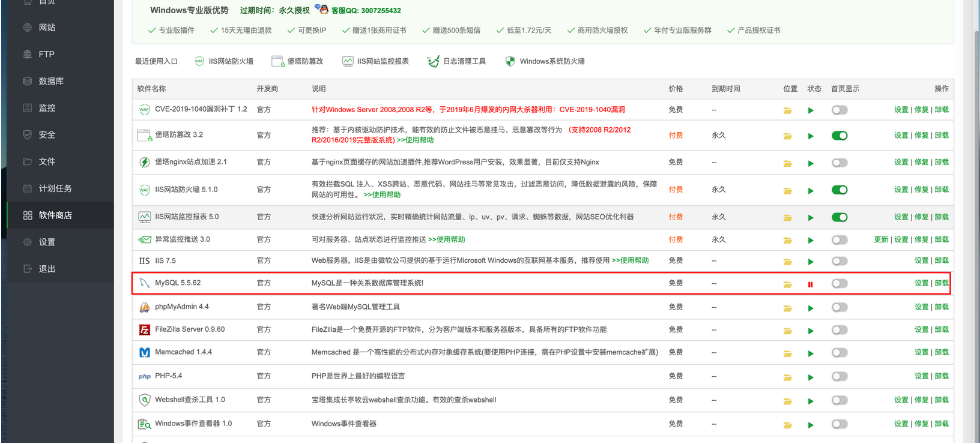
Task: Enable homepage display for FileZilla Server
Action: (x=839, y=330)
